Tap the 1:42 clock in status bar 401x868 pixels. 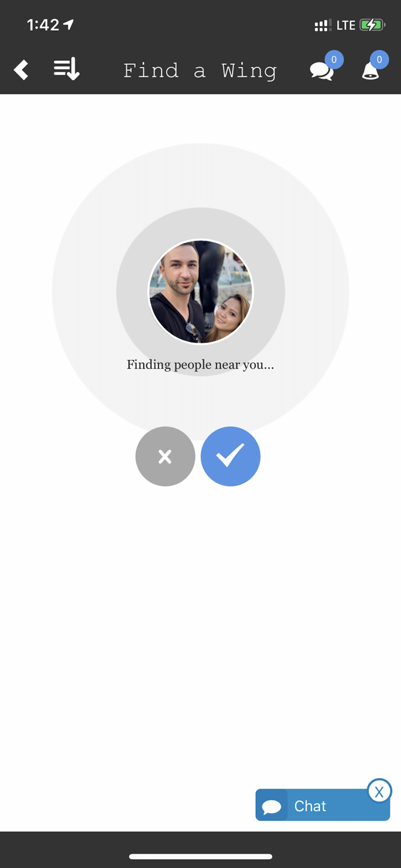click(x=43, y=24)
